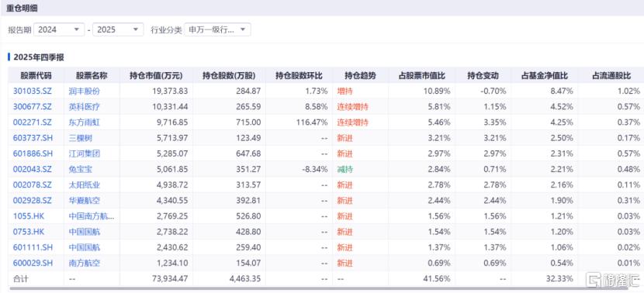This screenshot has height=293, width=644.
Task: Open stock name link 兔宝宝
Action: pyautogui.click(x=81, y=169)
